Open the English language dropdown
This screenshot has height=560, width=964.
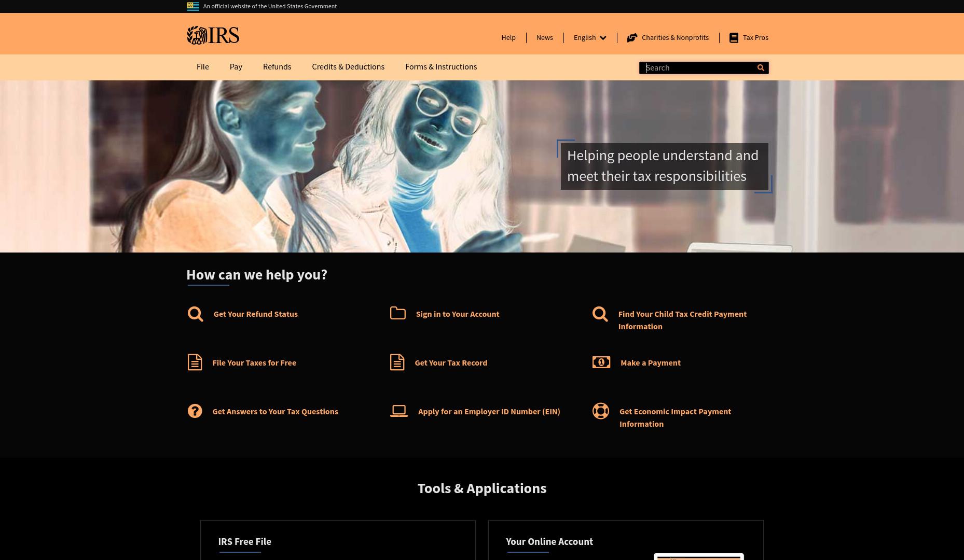(590, 37)
